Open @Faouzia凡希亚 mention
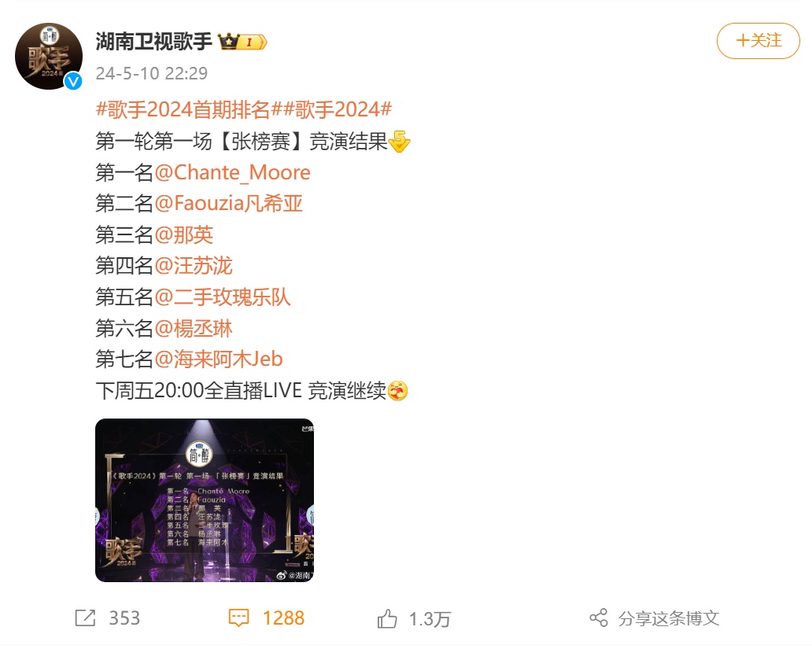Image resolution: width=812 pixels, height=649 pixels. 228,204
